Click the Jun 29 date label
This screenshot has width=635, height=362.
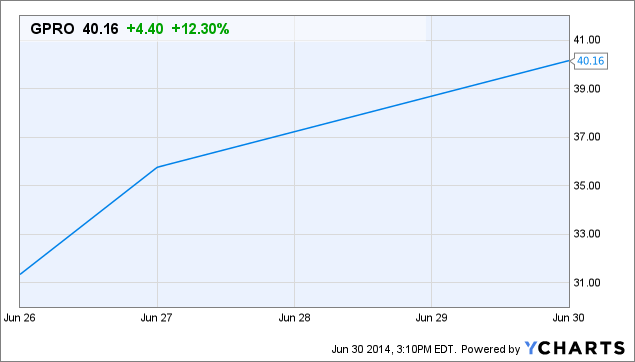click(432, 318)
